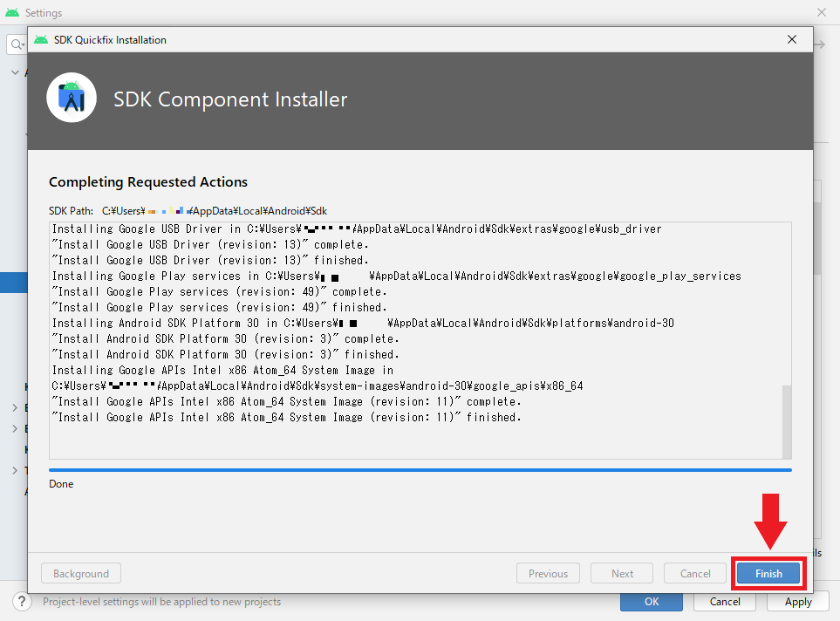Image resolution: width=840 pixels, height=621 pixels.
Task: Click log line 'Install Android SDK Platform 30' complete
Action: click(226, 339)
